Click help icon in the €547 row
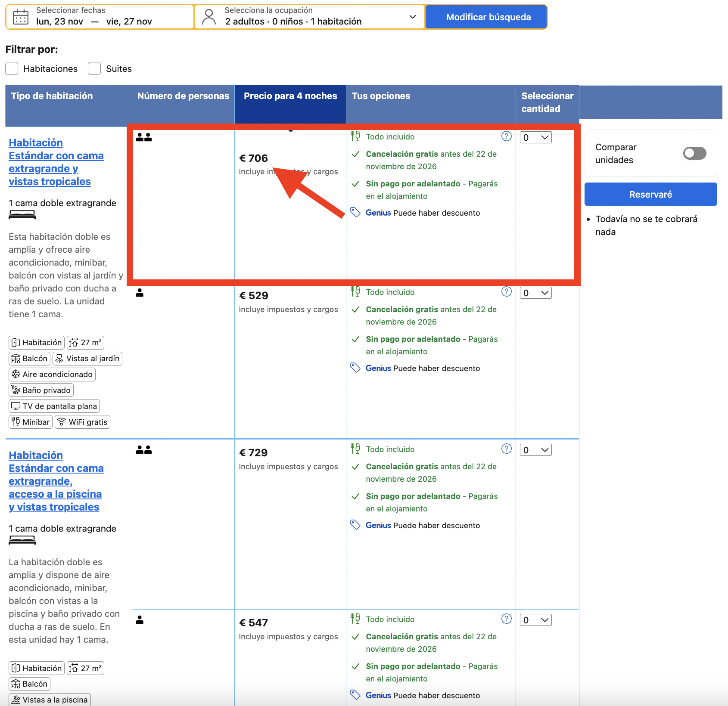 [x=507, y=619]
